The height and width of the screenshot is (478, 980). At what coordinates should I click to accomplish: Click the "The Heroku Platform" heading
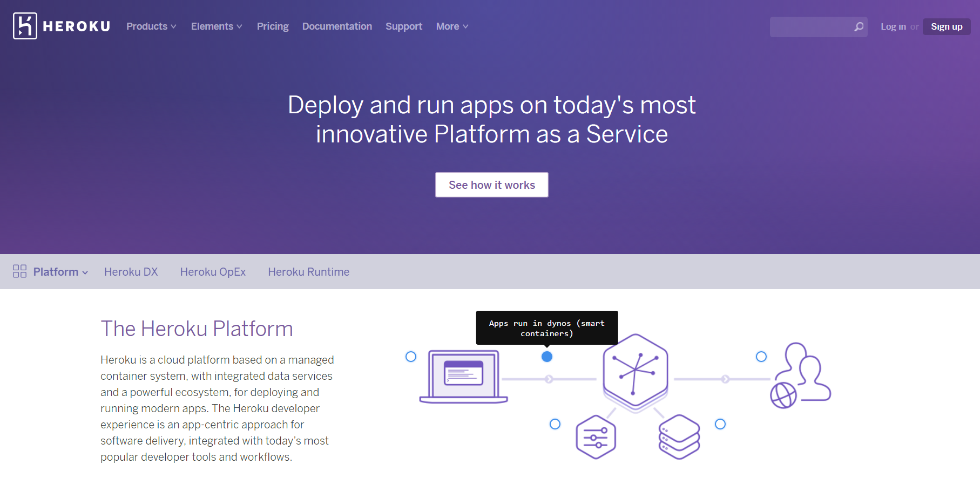click(197, 329)
